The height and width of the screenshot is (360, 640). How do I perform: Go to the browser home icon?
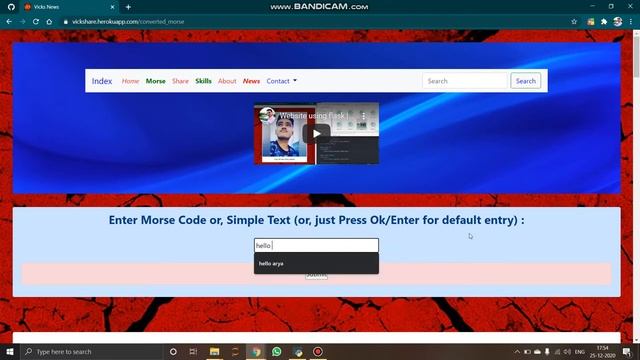pos(49,22)
